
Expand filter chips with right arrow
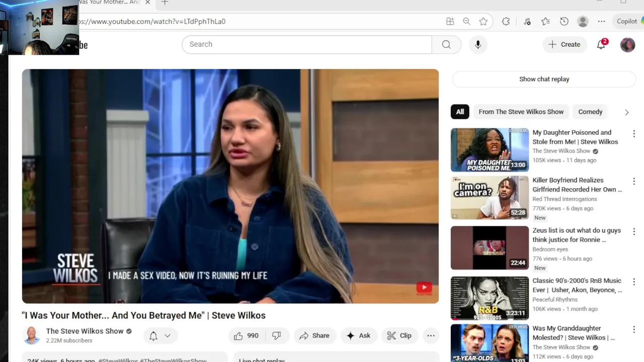626,112
